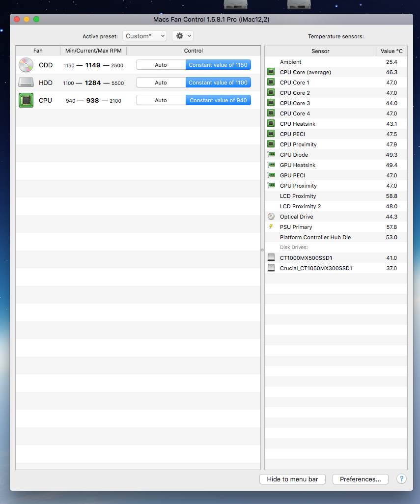Open the gear settings dropdown menu
The width and height of the screenshot is (420, 504).
point(183,35)
